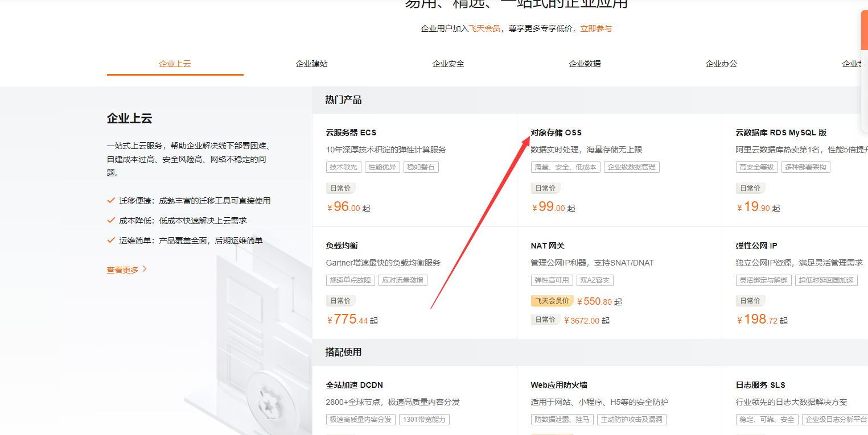Click the 高安全等级 tag

point(756,167)
